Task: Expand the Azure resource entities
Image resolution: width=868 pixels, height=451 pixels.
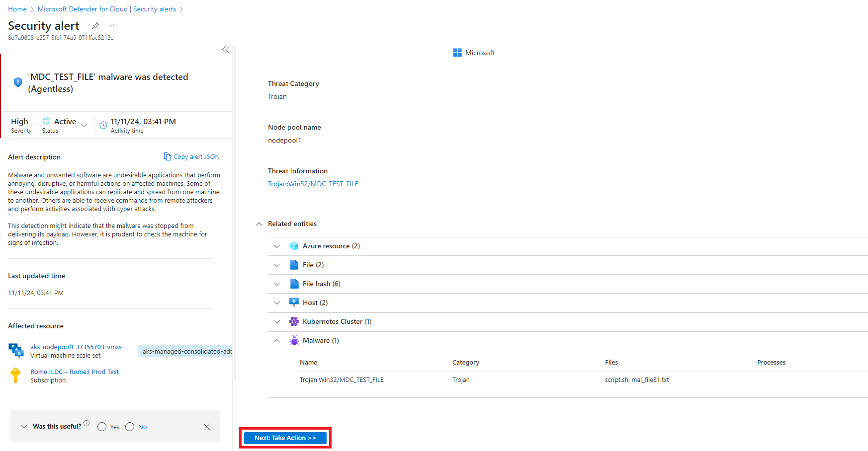Action: 277,246
